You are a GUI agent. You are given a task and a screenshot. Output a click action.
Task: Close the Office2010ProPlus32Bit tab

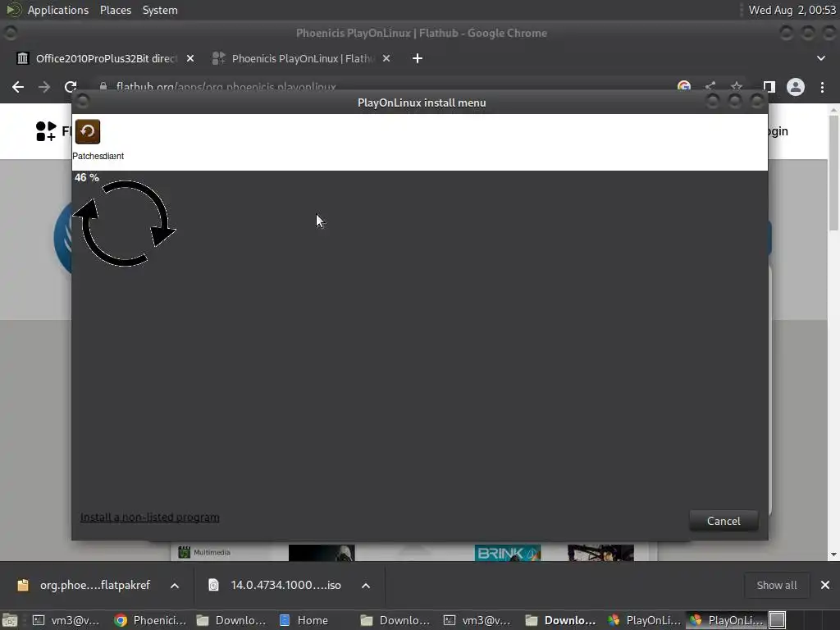190,58
